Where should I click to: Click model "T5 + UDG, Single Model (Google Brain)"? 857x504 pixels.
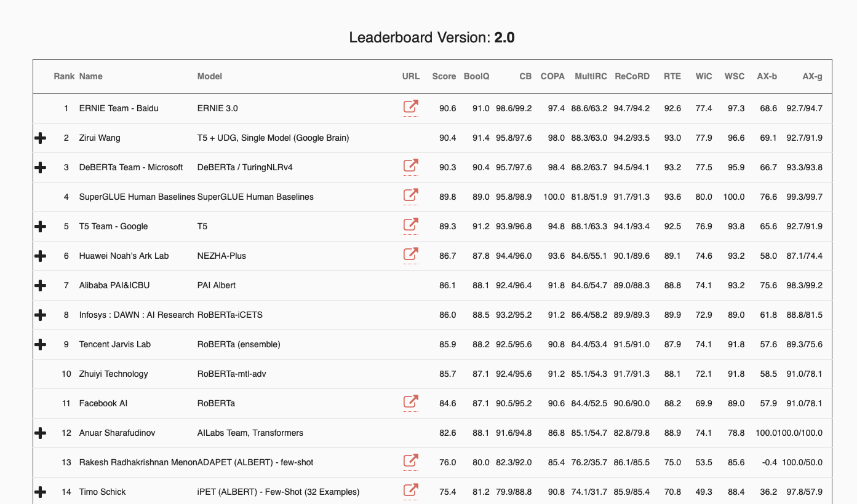tap(273, 138)
